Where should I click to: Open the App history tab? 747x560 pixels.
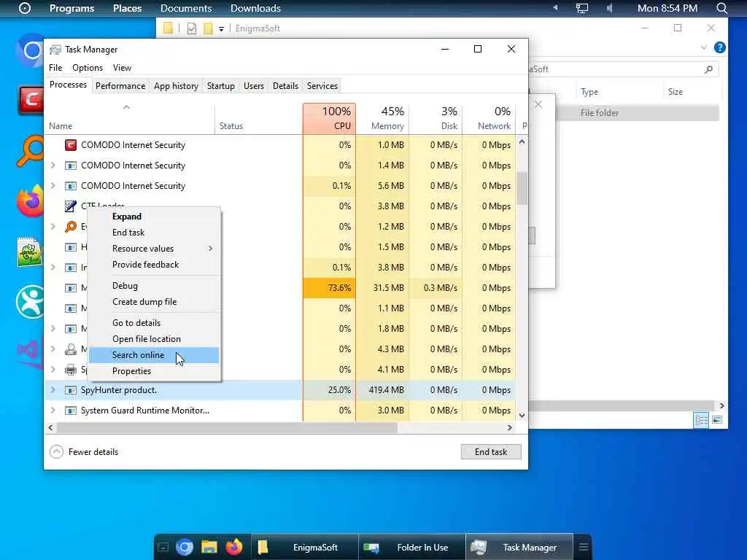[176, 86]
